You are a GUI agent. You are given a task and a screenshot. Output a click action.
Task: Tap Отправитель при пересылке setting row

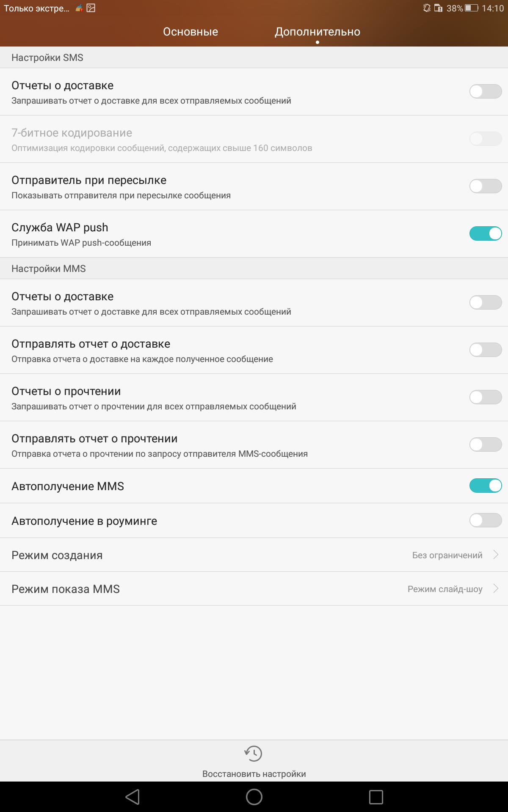[254, 187]
